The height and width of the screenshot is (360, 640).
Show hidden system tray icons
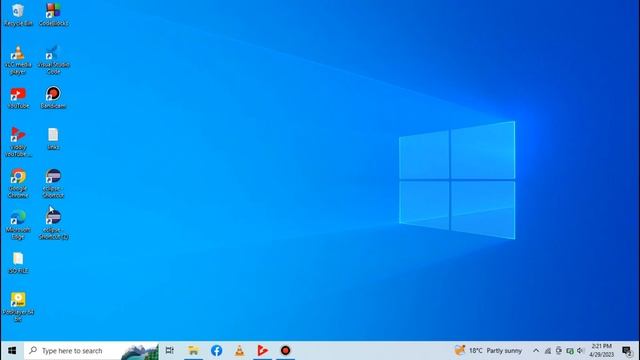pyautogui.click(x=536, y=351)
